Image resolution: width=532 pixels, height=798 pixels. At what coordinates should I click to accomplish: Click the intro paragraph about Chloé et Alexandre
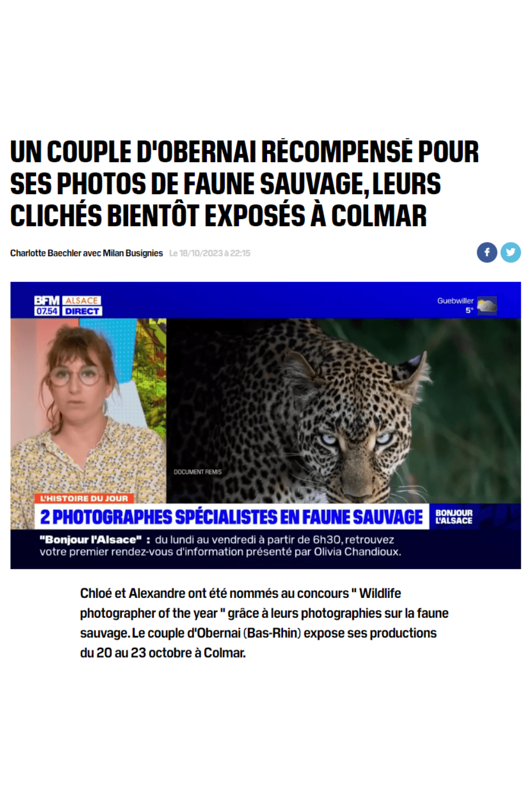[x=264, y=623]
